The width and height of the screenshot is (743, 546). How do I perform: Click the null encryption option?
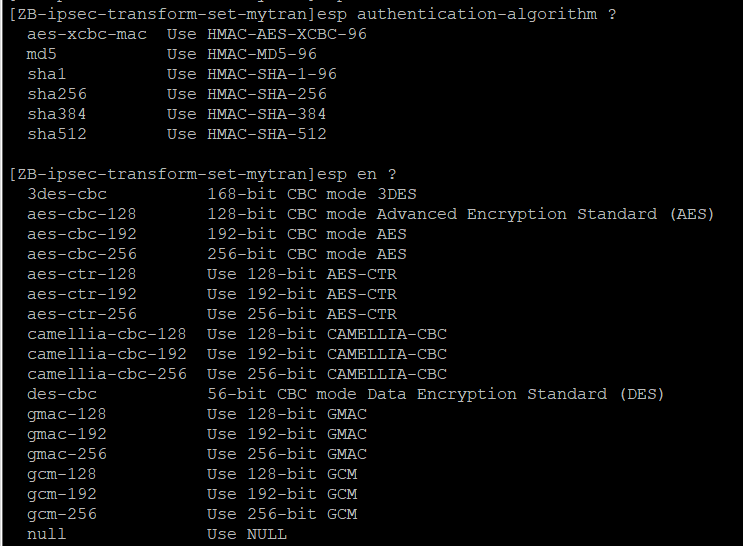[47, 534]
